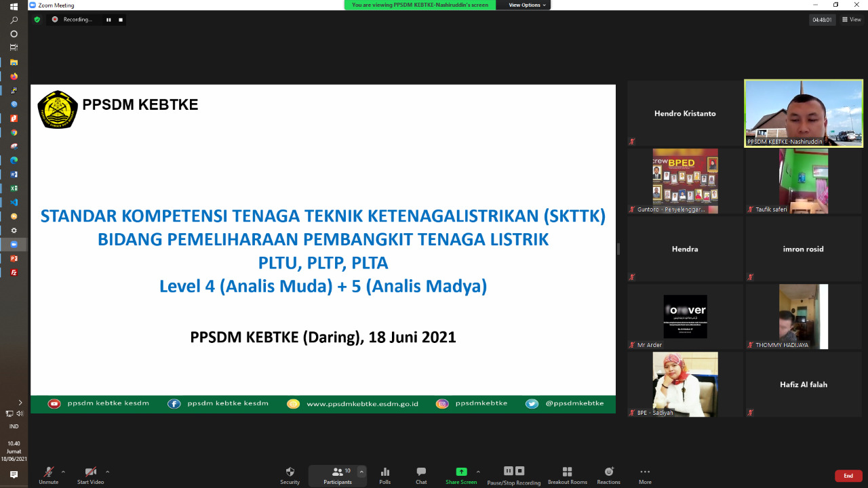
Task: Open Firefox from taskbar
Action: coord(14,77)
